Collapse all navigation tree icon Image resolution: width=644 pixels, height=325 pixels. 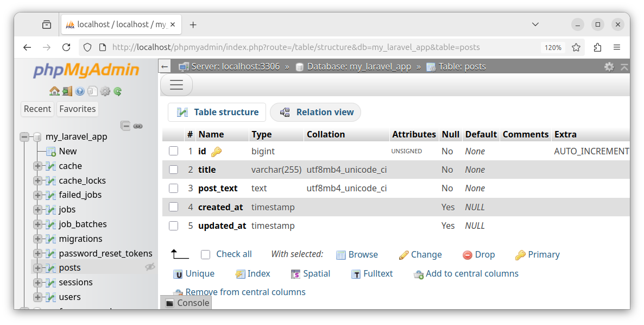pos(125,126)
